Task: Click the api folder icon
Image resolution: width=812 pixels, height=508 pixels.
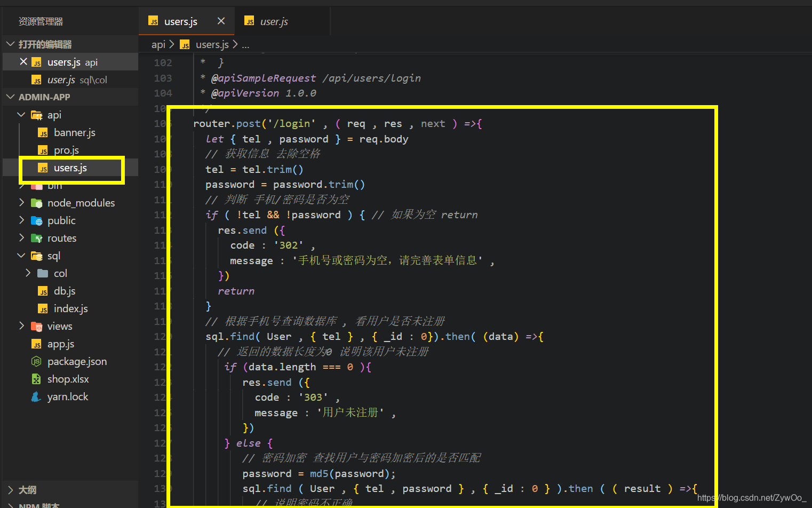Action: click(x=37, y=115)
